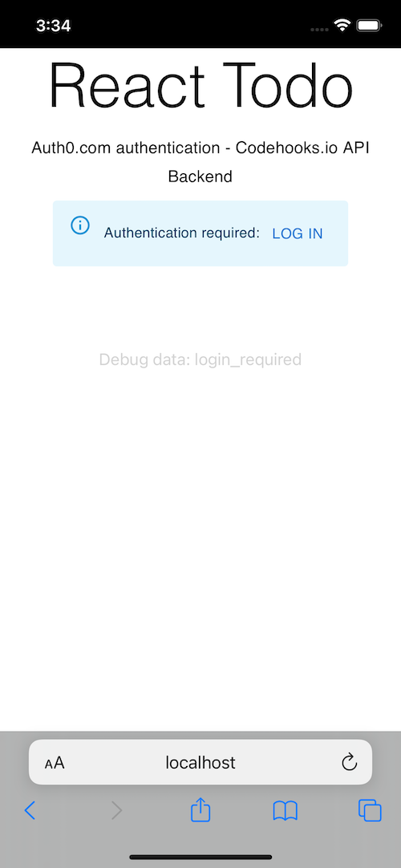Show all tabs with tab switcher icon
The image size is (401, 868).
point(370,810)
